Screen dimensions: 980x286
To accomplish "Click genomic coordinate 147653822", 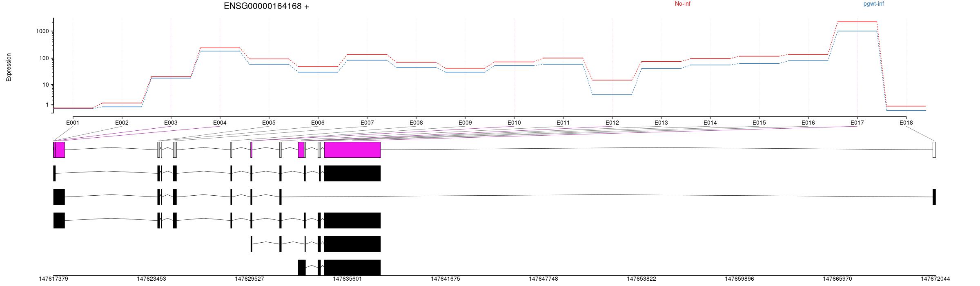I will coord(641,279).
